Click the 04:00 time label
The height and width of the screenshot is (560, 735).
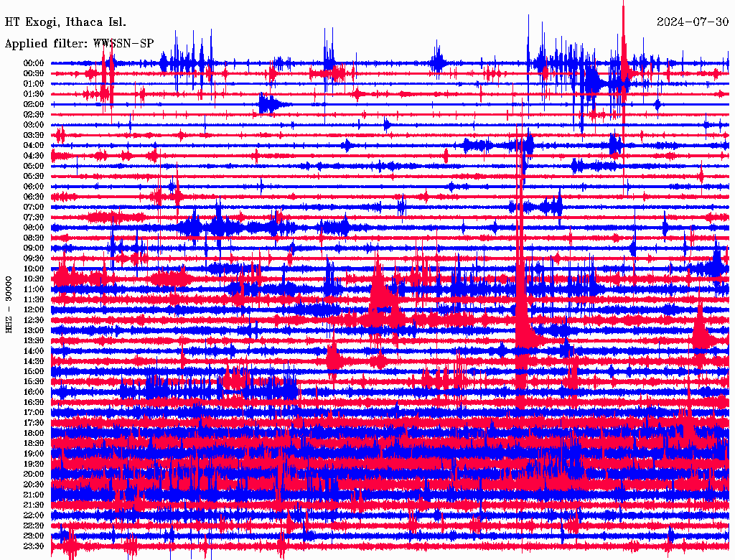pos(34,146)
